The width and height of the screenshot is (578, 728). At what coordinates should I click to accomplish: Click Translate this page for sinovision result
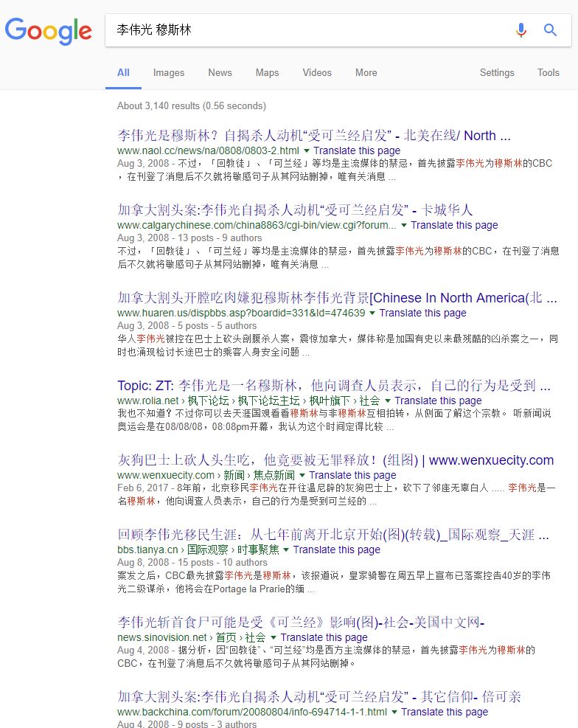324,637
